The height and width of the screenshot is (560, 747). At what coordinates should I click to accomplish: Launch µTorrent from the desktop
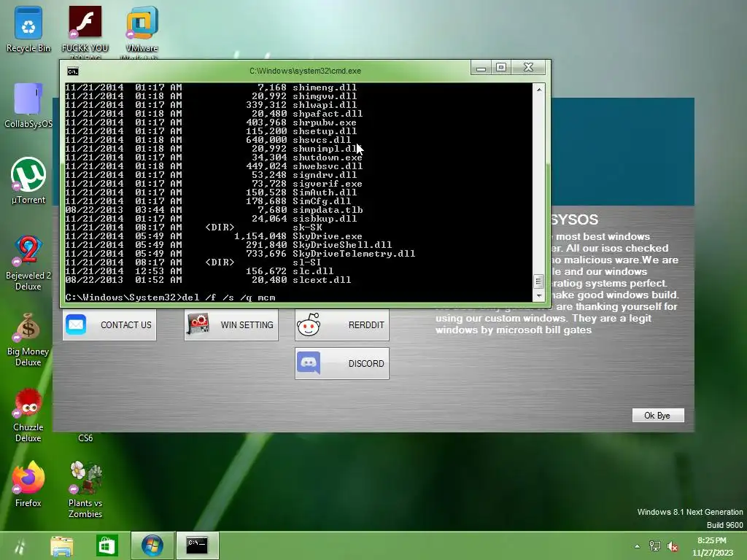coord(28,181)
